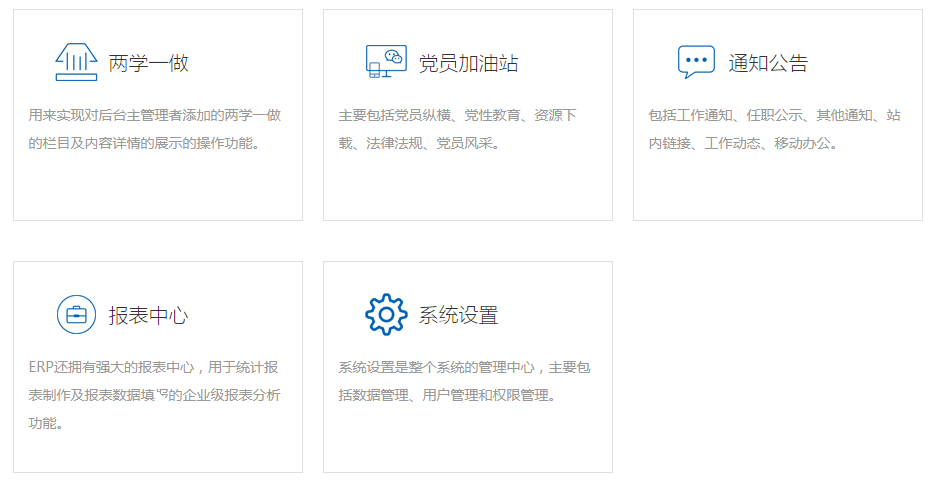Open 系统设置 by its title text
This screenshot has width=931, height=484.
pos(458,316)
